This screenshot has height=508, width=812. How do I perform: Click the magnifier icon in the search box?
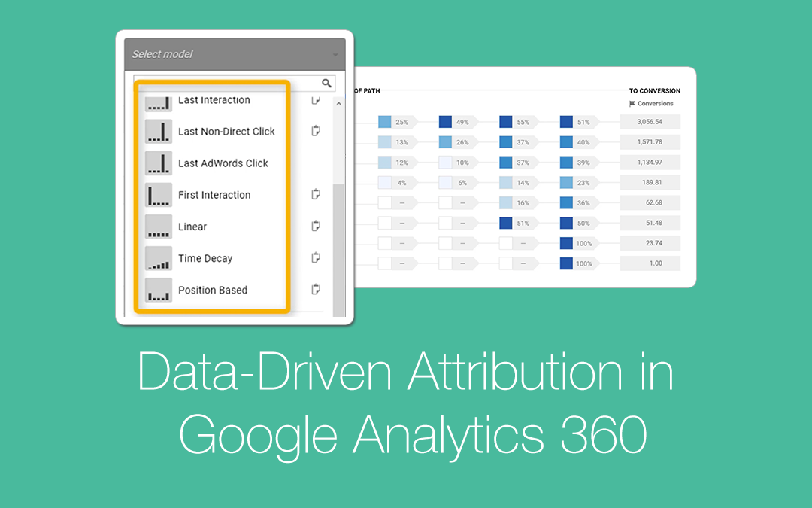[326, 84]
